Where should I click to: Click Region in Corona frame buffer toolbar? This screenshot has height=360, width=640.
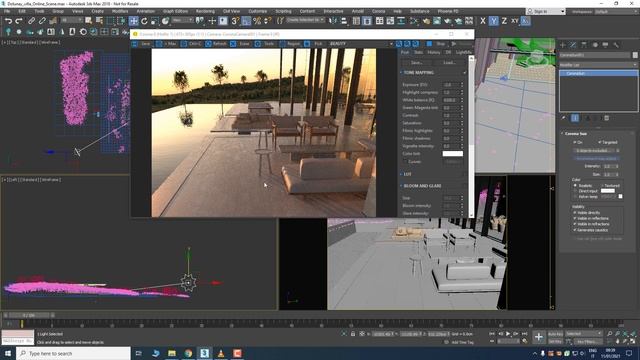(290, 44)
